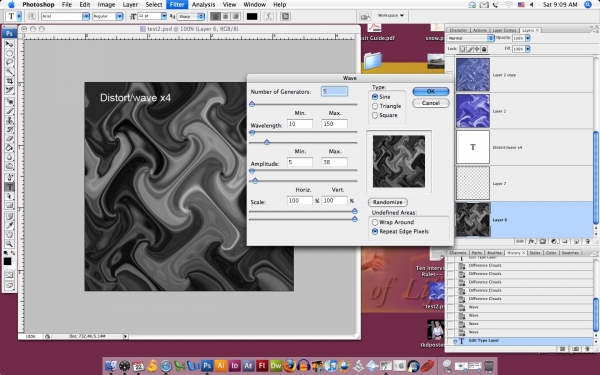Select the Clone Stamp tool
The image size is (600, 375).
(9, 121)
